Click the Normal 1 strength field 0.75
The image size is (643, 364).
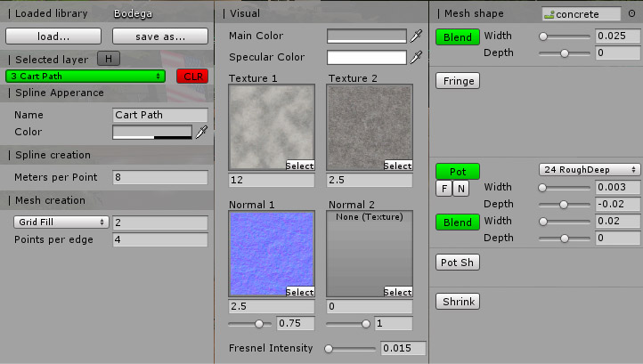click(296, 323)
